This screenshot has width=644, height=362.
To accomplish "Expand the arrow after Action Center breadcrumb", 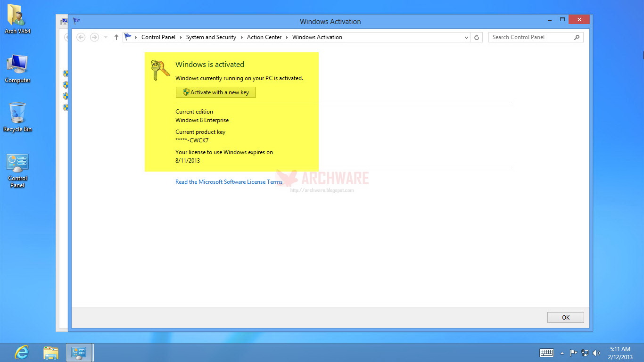I will pos(287,37).
